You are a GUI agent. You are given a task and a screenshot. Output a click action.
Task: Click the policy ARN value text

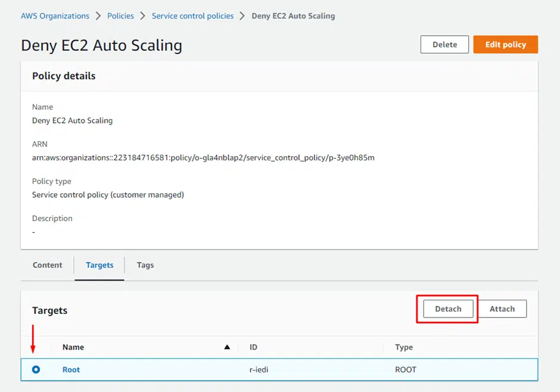click(x=203, y=158)
